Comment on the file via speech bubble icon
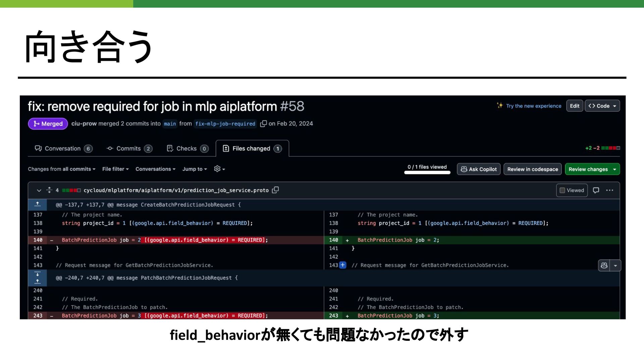The image size is (644, 363). click(x=596, y=190)
